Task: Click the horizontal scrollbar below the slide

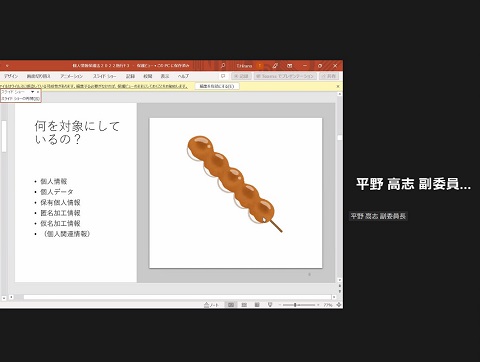Action: [178, 297]
